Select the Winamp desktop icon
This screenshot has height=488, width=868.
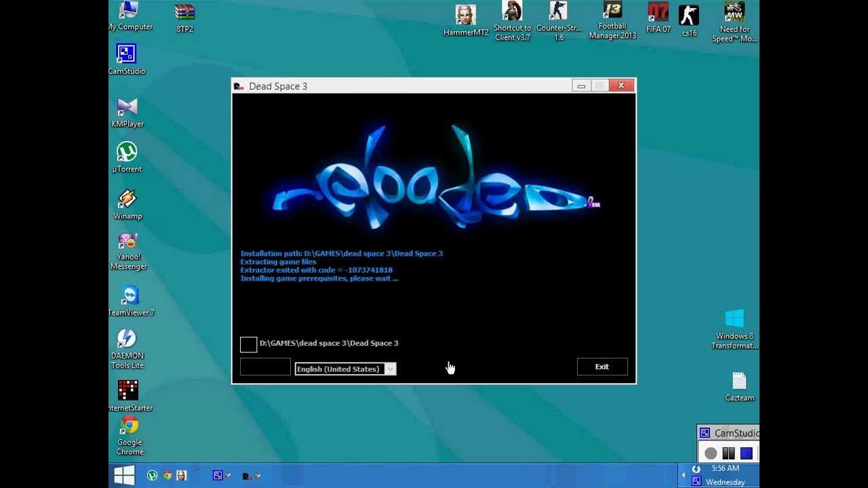[x=127, y=205]
